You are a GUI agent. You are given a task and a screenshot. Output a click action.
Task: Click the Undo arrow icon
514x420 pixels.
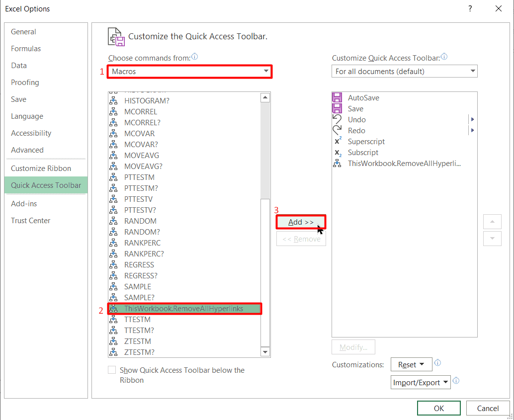[x=337, y=119]
